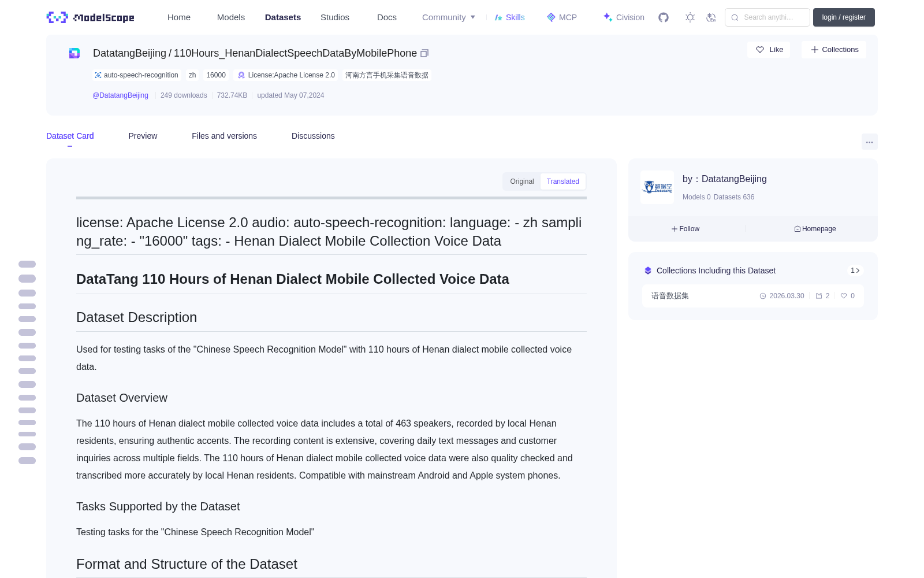Click the 'DataTang 110 Hours of Henan Dialect' title heading
The height and width of the screenshot is (578, 924).
[x=293, y=279]
